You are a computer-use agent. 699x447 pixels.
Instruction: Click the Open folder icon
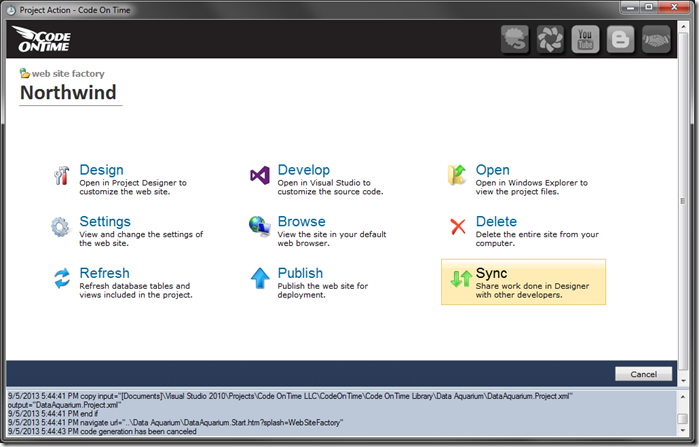(x=457, y=175)
